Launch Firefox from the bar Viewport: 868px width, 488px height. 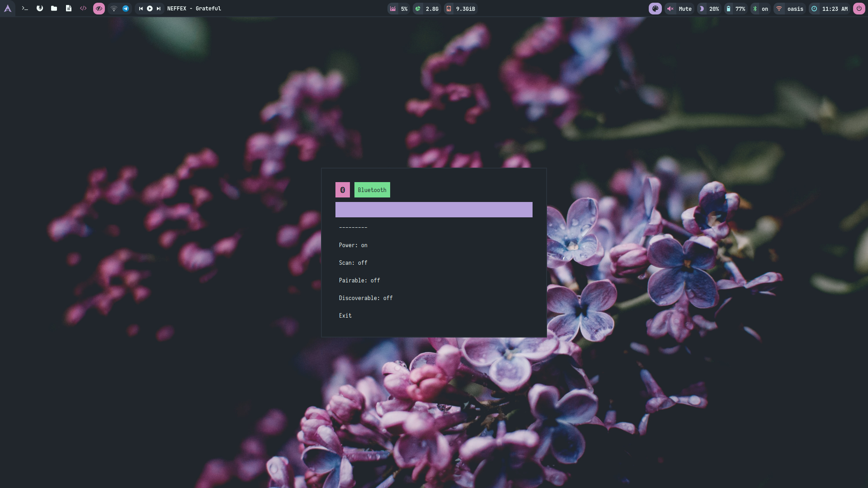click(x=40, y=9)
